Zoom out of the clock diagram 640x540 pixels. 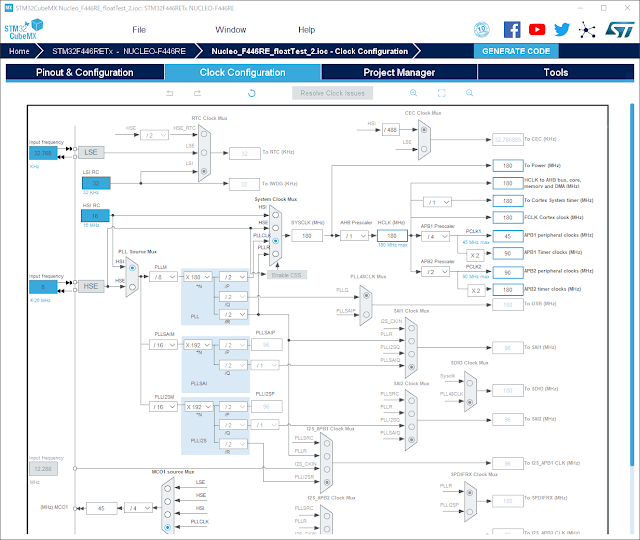pyautogui.click(x=469, y=93)
